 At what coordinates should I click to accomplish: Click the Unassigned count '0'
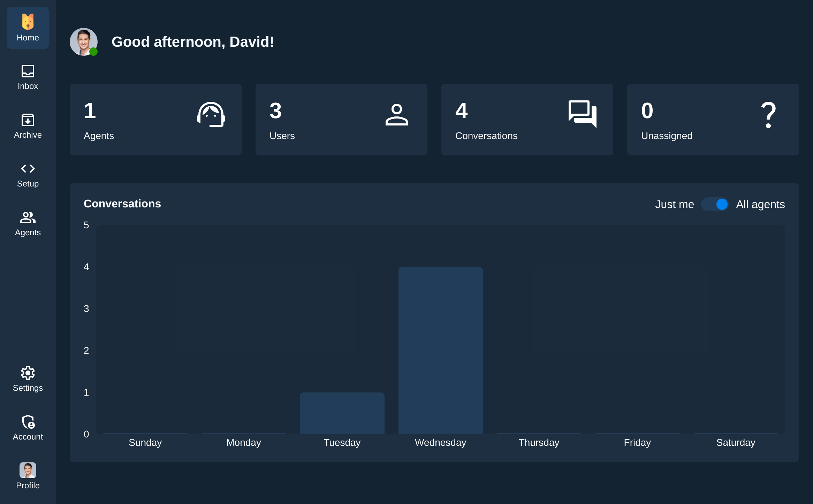point(647,111)
